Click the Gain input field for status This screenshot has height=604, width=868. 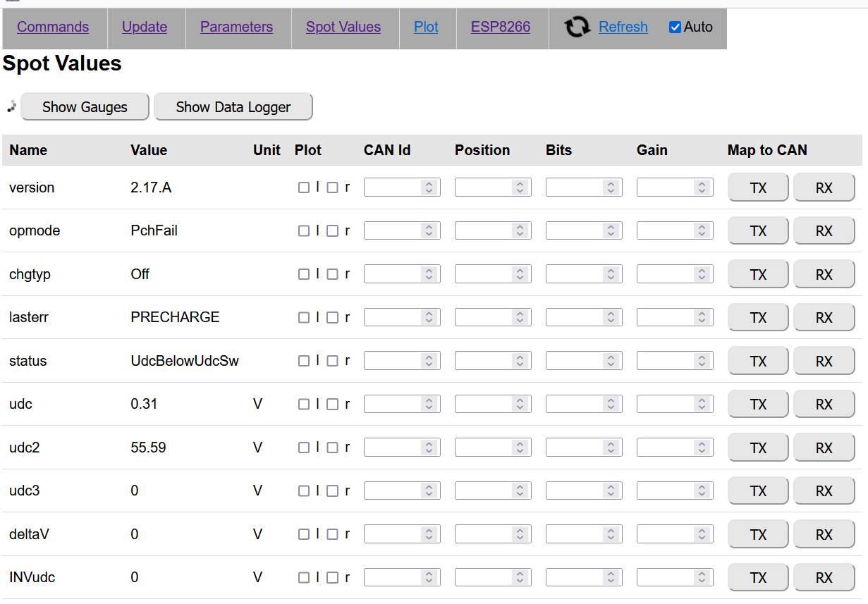666,361
